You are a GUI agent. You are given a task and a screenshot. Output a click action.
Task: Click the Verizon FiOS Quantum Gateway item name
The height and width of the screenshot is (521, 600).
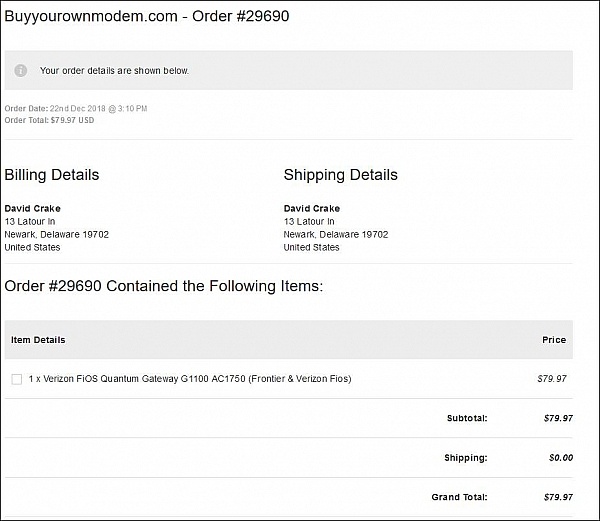(190, 379)
